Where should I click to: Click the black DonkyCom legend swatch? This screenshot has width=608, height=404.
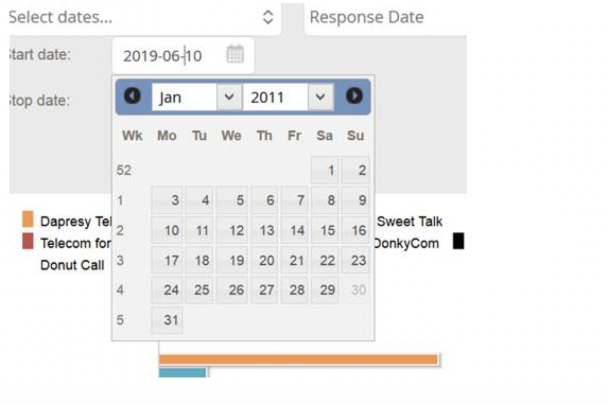pos(459,241)
